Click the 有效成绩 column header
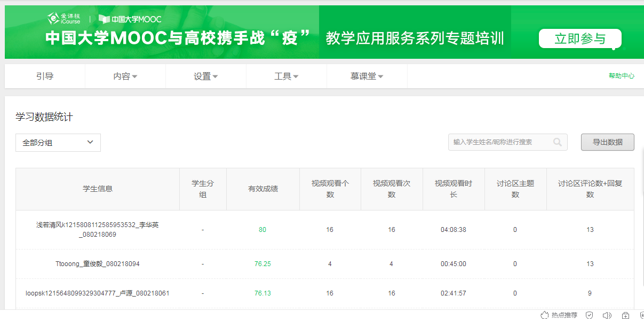 coord(263,189)
